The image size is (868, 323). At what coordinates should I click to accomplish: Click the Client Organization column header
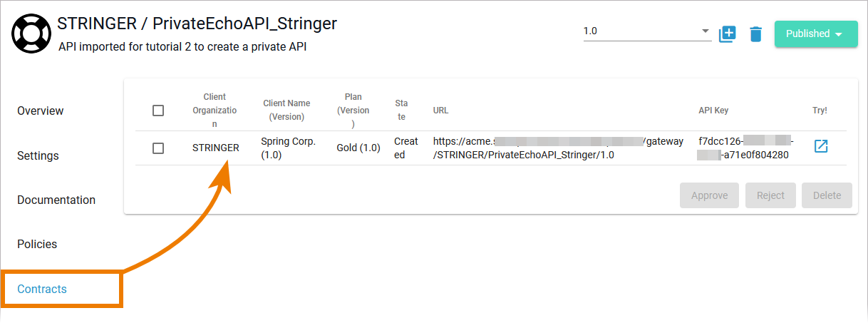point(215,110)
